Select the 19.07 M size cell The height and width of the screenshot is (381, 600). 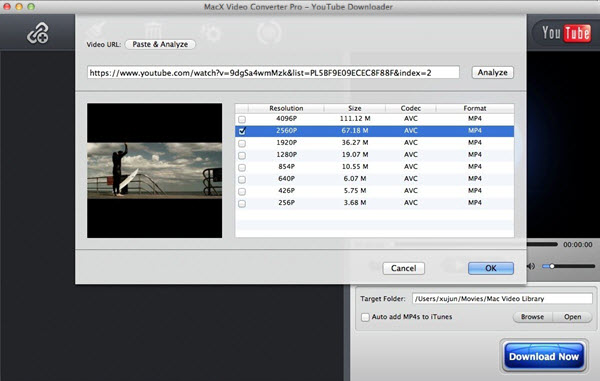pos(355,155)
